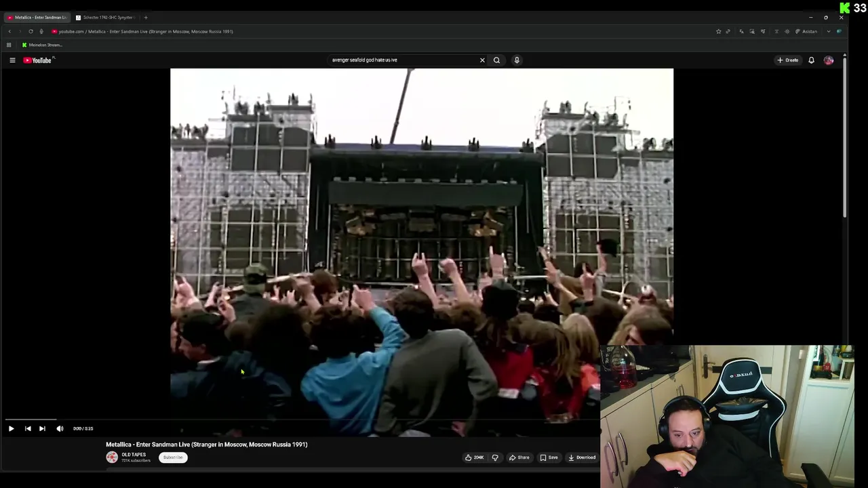The image size is (868, 488).
Task: Open the OLD TAPES channel name link
Action: pos(134,455)
